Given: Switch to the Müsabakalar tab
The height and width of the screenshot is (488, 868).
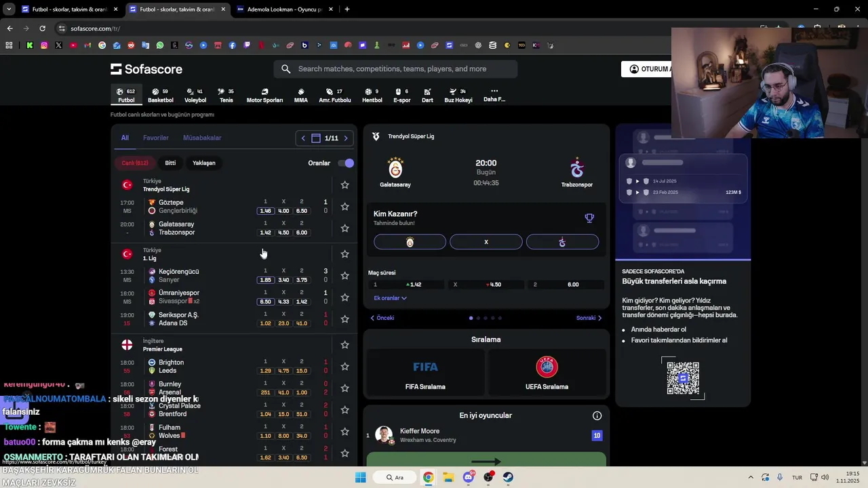Looking at the screenshot, I should (202, 138).
